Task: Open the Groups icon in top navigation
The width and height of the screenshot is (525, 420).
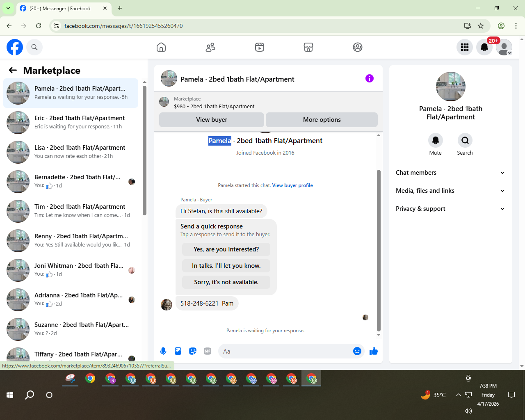Action: pos(358,47)
